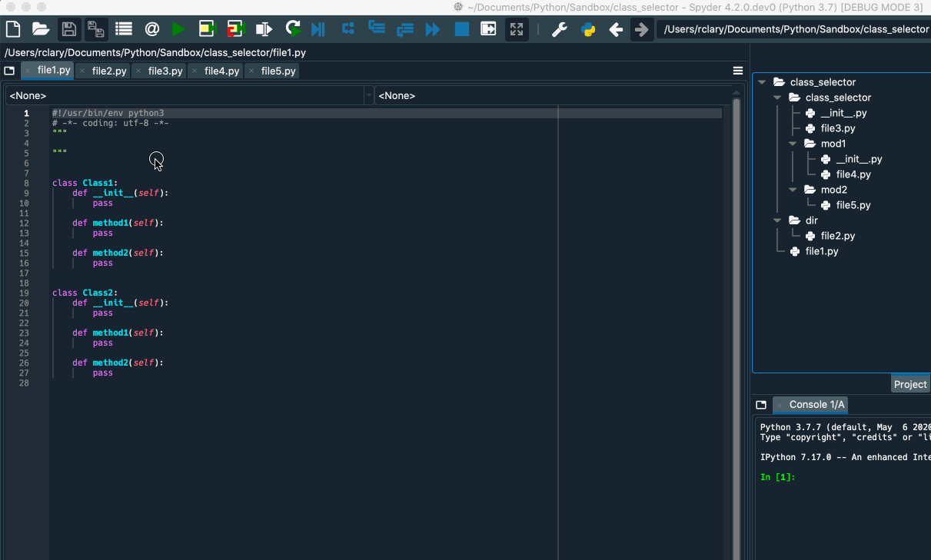The width and height of the screenshot is (931, 560).
Task: Collapse the dir folder in the project tree
Action: [x=777, y=220]
